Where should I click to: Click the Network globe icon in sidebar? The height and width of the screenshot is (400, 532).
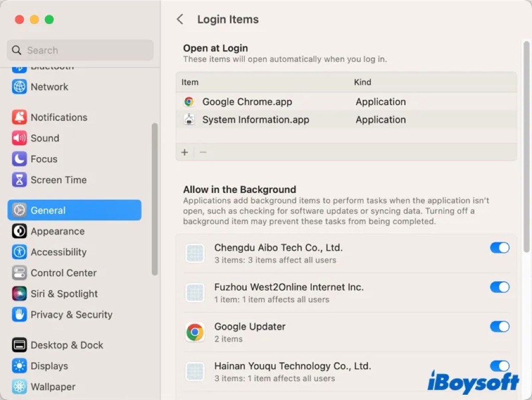click(x=19, y=87)
